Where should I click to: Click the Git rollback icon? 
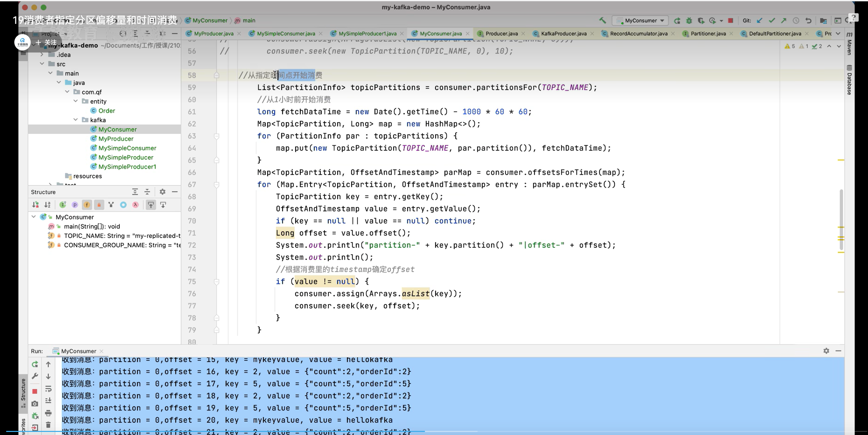pos(808,20)
